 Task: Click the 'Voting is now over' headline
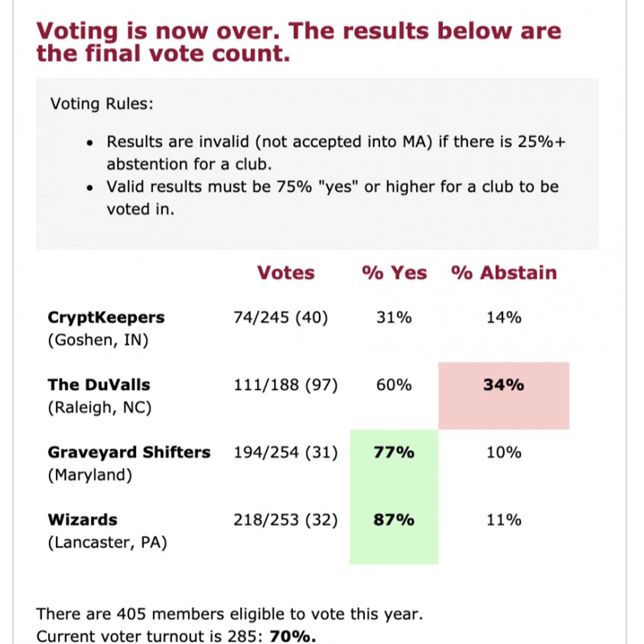pyautogui.click(x=299, y=42)
